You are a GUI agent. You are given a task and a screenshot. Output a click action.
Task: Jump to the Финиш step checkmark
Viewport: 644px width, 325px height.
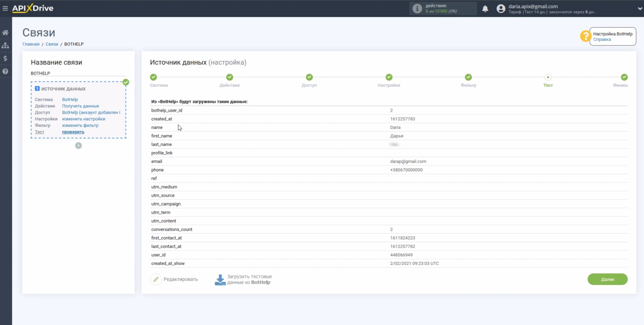coord(624,77)
